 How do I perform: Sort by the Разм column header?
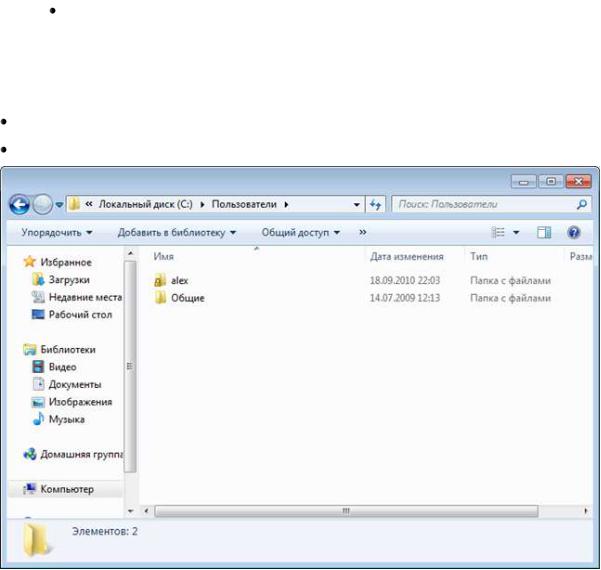tap(581, 256)
